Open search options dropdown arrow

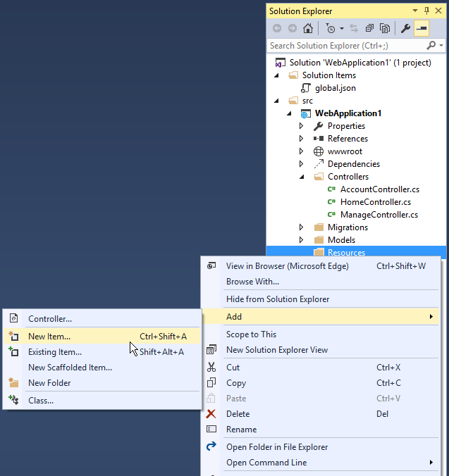point(441,46)
